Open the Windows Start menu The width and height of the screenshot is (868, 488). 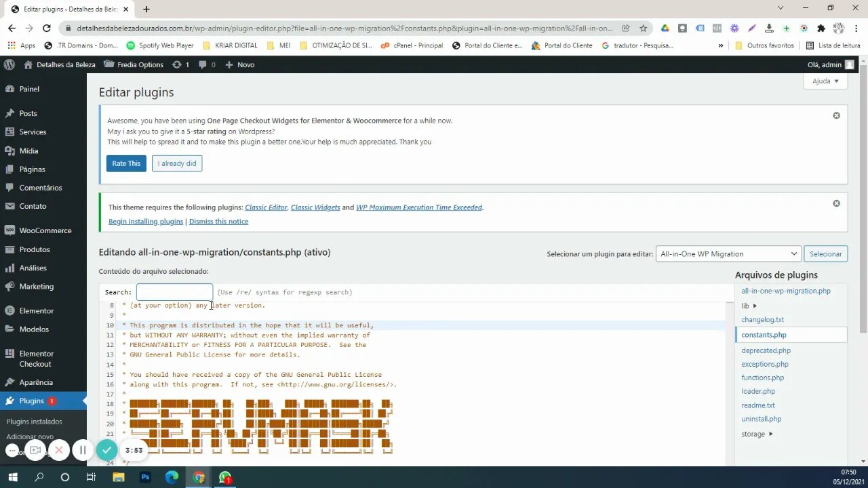[12, 477]
